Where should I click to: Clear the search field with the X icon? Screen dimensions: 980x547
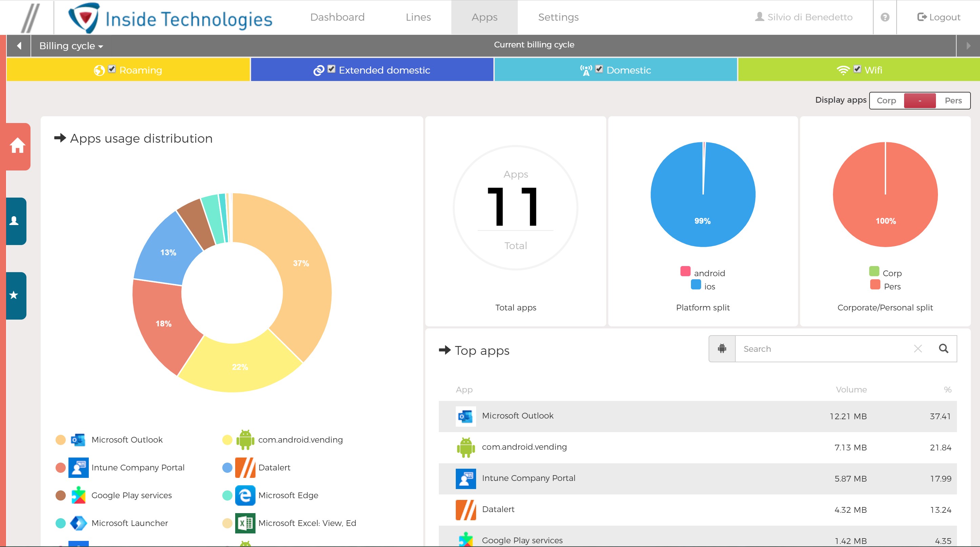click(918, 348)
